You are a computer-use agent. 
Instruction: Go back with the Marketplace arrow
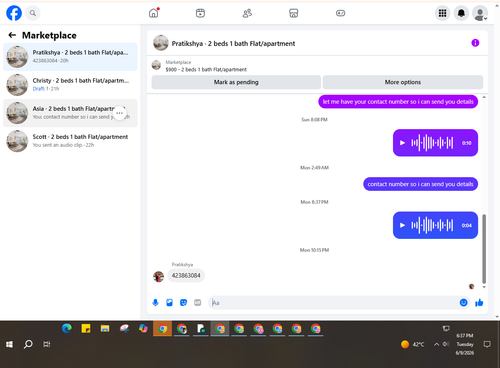[x=12, y=35]
